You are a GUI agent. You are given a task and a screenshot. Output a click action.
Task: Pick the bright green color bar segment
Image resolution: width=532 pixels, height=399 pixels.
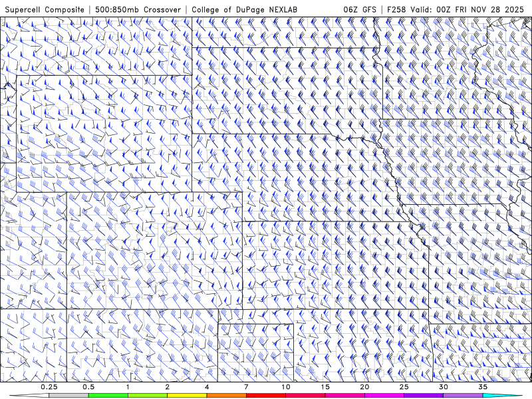(x=108, y=396)
